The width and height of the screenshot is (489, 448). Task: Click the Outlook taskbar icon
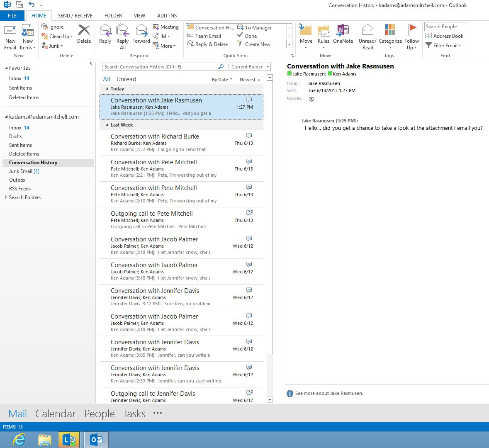(96, 440)
